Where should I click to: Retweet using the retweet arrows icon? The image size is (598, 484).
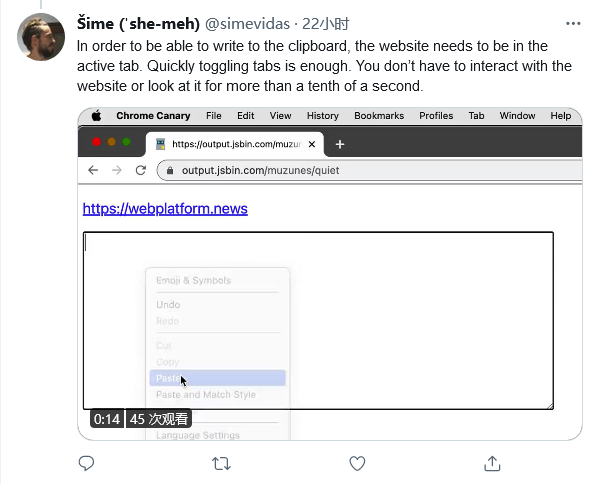point(221,464)
